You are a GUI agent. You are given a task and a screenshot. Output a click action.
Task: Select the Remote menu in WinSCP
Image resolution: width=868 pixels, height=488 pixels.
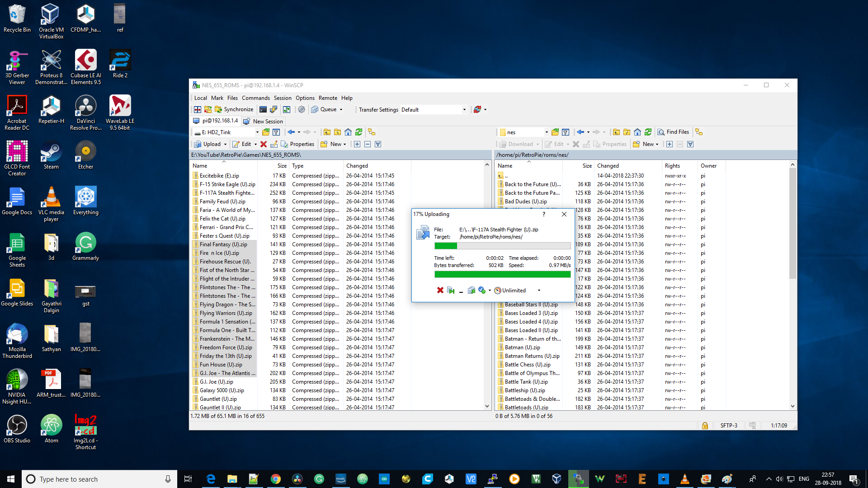[327, 98]
